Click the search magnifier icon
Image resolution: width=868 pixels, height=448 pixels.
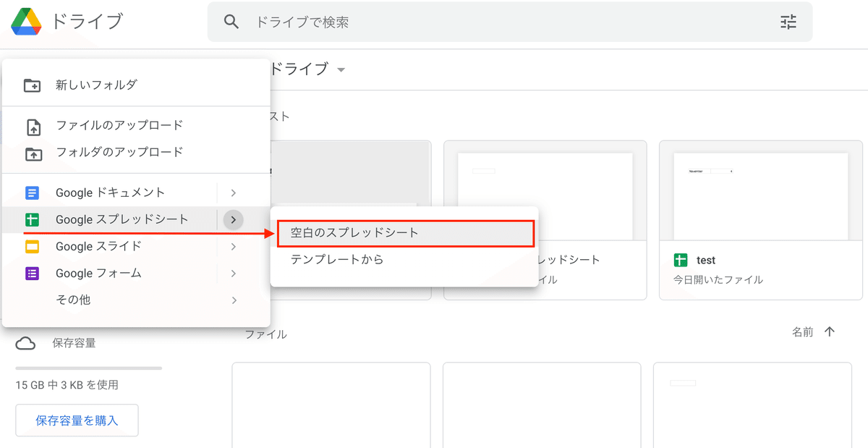[x=231, y=22]
